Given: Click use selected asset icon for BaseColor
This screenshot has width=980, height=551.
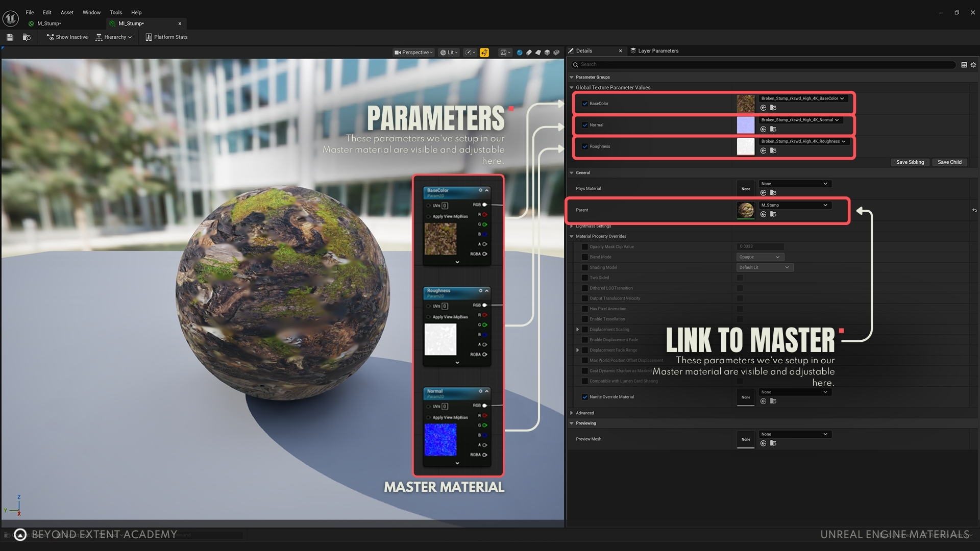Looking at the screenshot, I should pyautogui.click(x=763, y=108).
